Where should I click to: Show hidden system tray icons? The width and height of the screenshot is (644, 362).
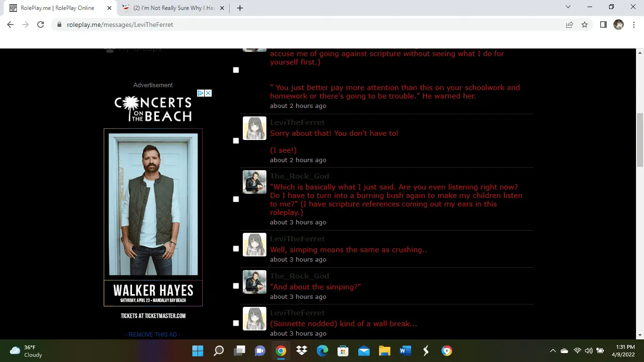click(553, 351)
